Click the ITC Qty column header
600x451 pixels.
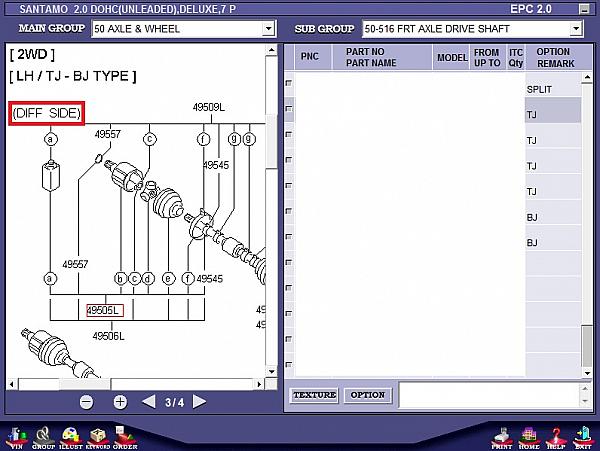coord(516,57)
